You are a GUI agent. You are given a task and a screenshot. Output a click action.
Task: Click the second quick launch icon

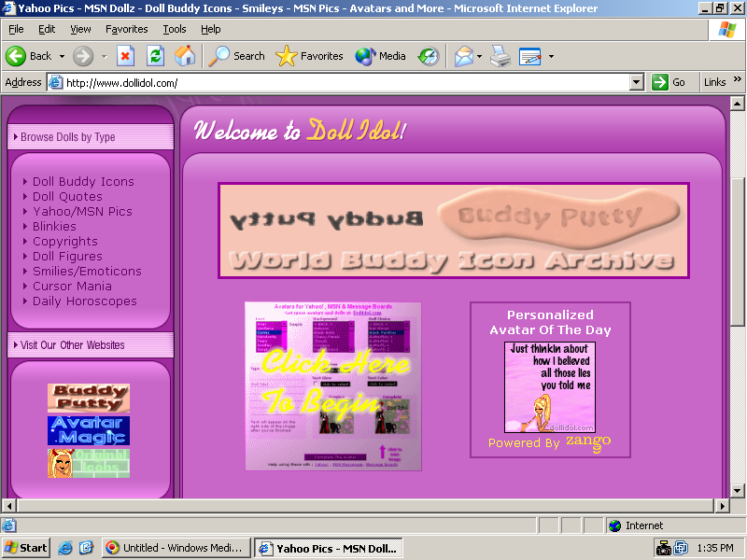[86, 548]
